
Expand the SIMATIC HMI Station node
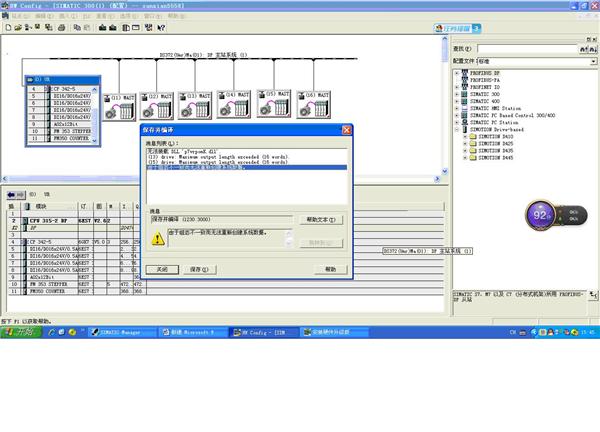coord(457,108)
